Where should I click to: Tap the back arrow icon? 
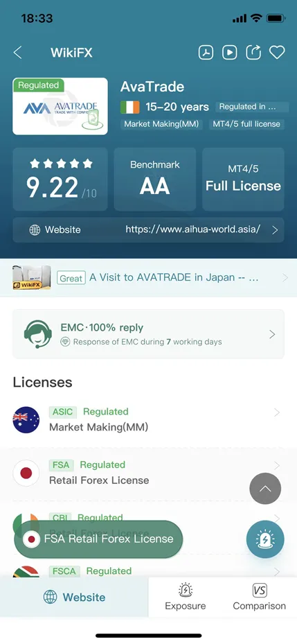pos(17,53)
